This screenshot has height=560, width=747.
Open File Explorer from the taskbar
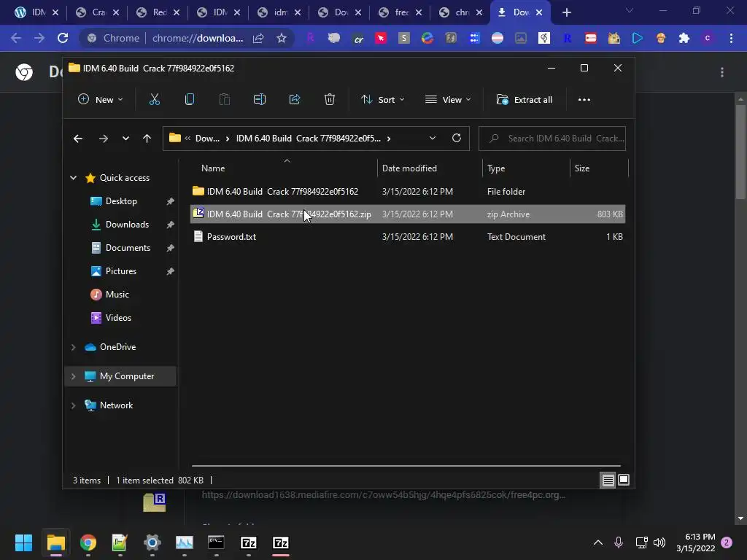click(55, 542)
